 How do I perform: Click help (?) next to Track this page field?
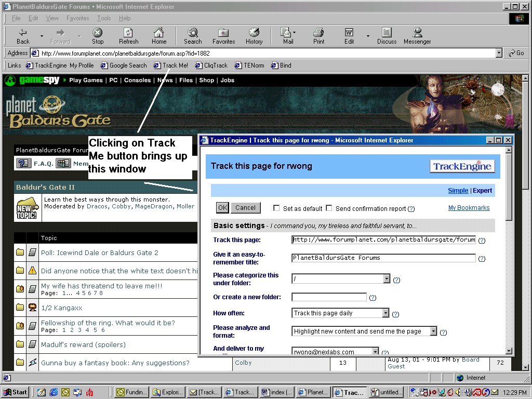pos(482,240)
